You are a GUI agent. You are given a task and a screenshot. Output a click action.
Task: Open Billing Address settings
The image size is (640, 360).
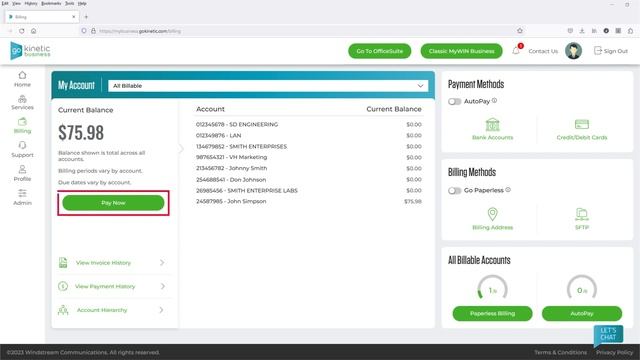[492, 219]
